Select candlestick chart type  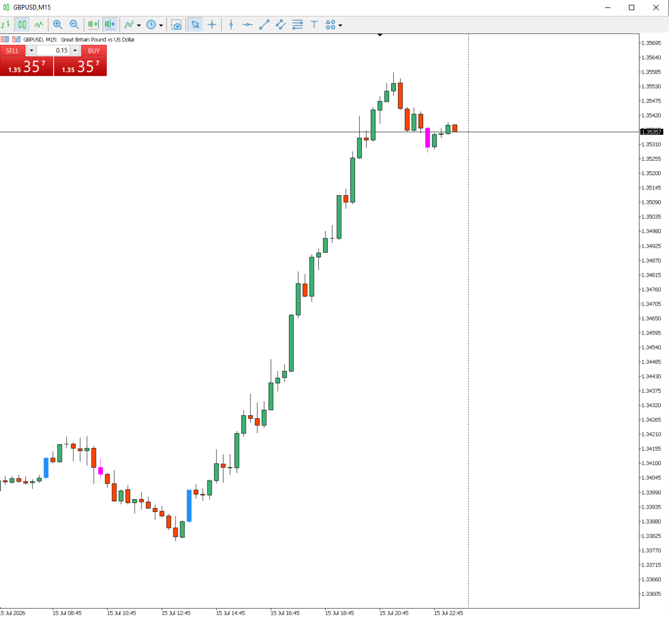[22, 24]
